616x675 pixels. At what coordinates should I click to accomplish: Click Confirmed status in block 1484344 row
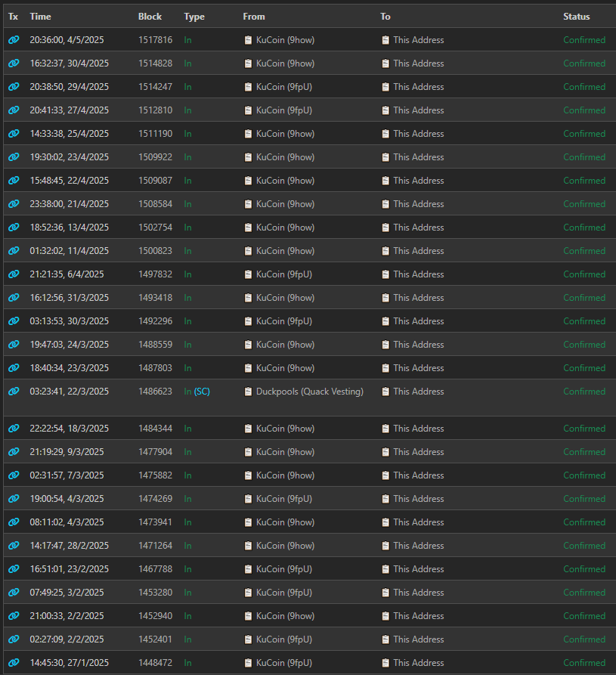coord(584,429)
